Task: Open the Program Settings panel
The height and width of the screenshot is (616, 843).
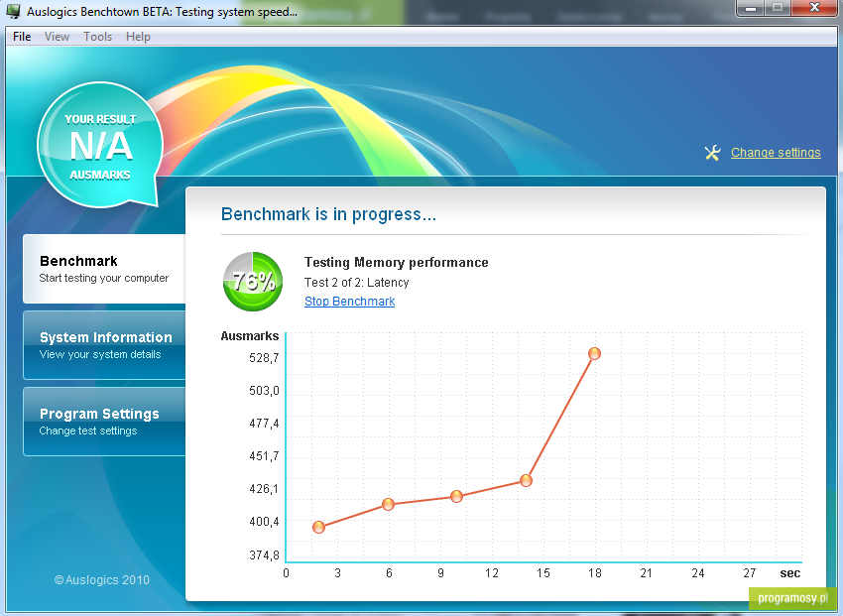Action: point(104,422)
